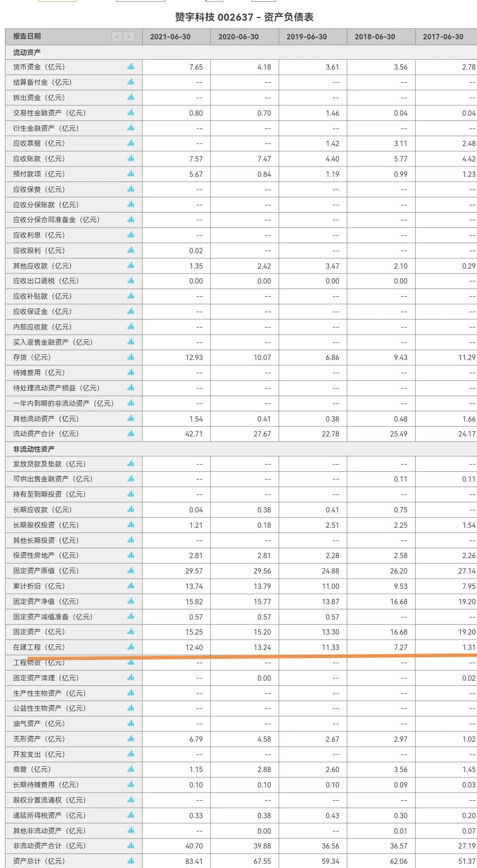Image resolution: width=477 pixels, height=868 pixels.
Task: Open chart icon for 其他非流动资产 row
Action: click(x=131, y=830)
